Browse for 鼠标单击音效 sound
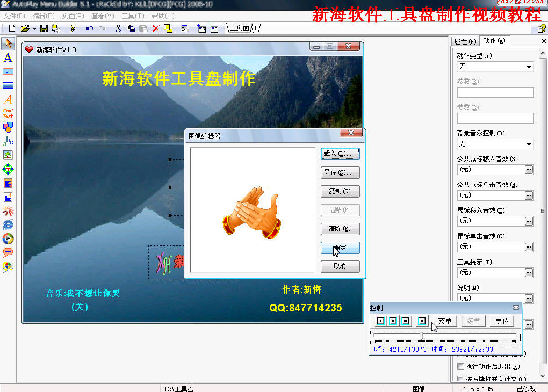 pyautogui.click(x=529, y=247)
